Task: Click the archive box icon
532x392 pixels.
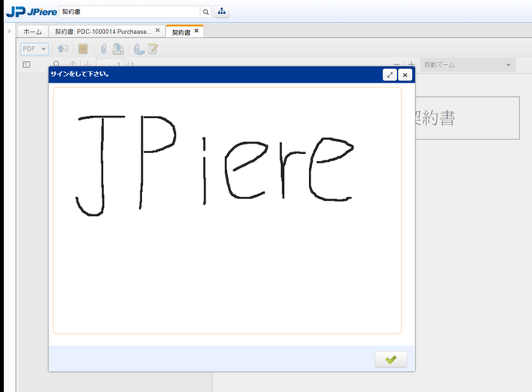Action: (x=83, y=49)
